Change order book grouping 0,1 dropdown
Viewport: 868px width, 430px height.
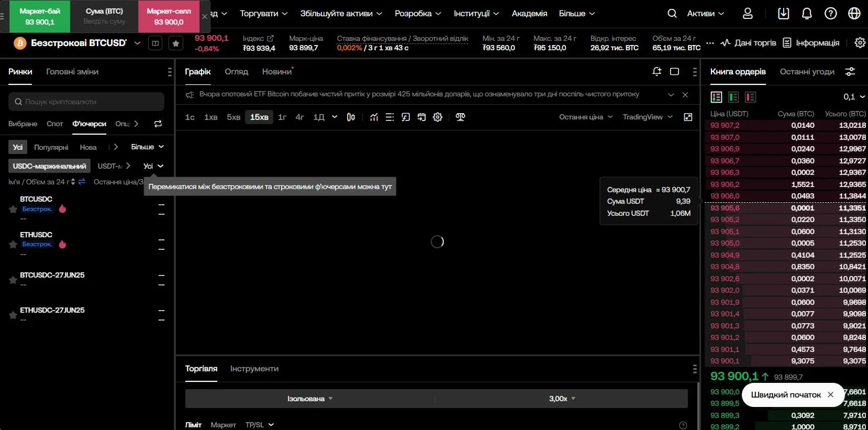click(854, 97)
